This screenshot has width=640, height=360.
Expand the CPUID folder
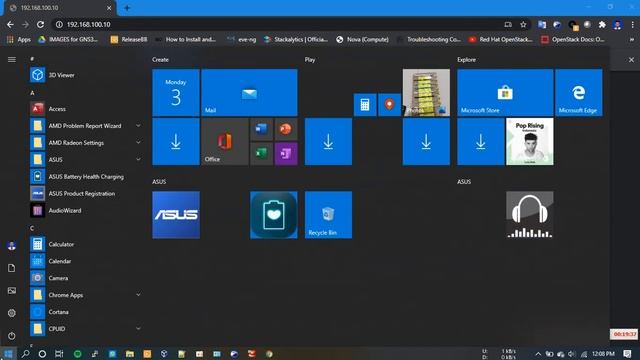(x=138, y=329)
